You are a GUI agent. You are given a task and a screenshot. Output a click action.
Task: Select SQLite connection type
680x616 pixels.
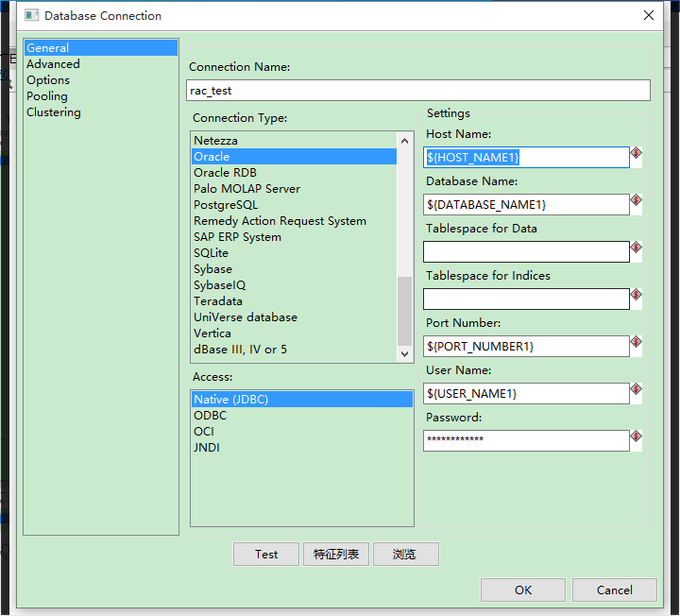[x=294, y=253]
